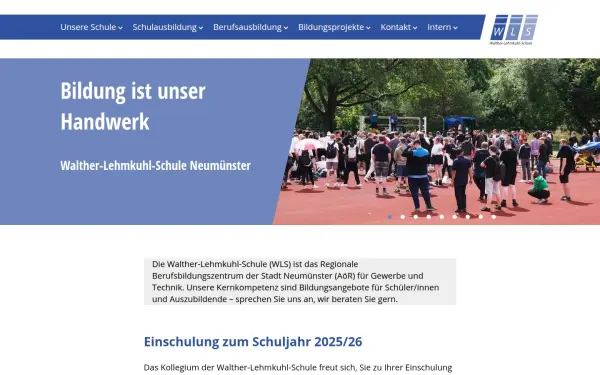This screenshot has height=375, width=600.
Task: Select the last carousel slide dot
Action: coord(494,217)
